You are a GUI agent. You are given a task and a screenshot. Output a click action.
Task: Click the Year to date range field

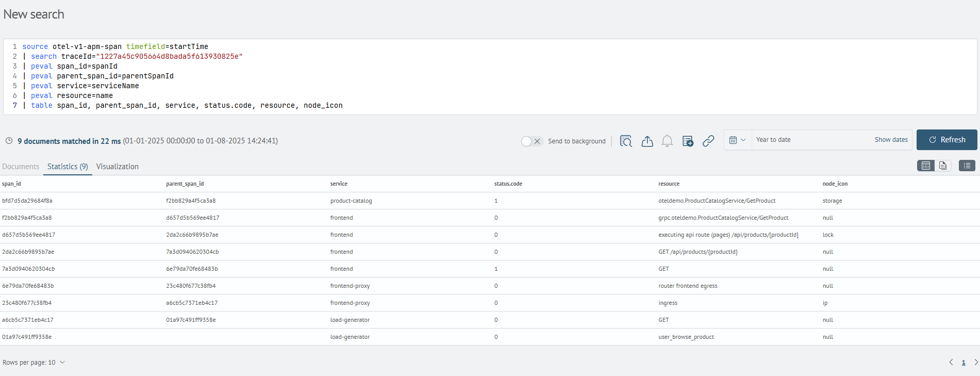pyautogui.click(x=809, y=140)
